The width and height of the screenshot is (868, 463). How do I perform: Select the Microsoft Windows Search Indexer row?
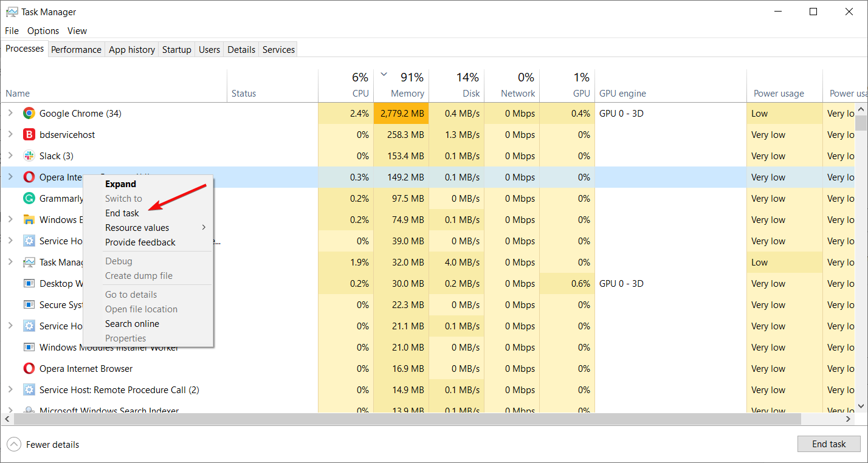pos(427,410)
